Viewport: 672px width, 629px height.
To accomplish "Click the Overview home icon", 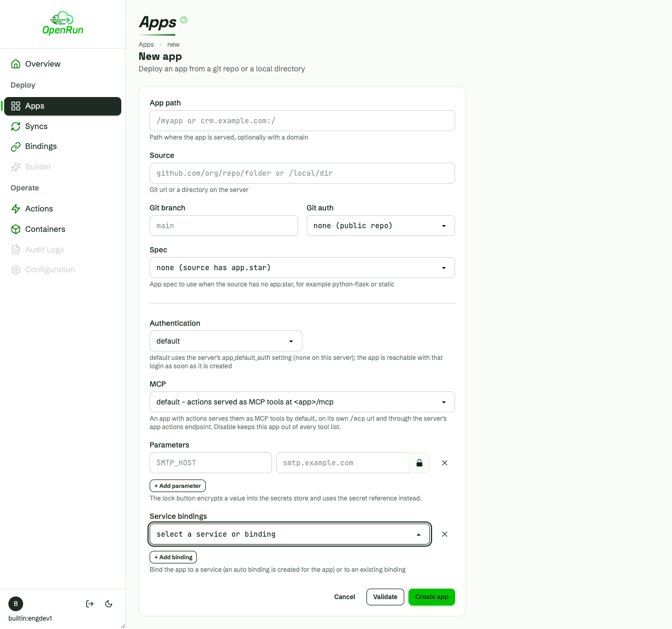I will coord(16,64).
